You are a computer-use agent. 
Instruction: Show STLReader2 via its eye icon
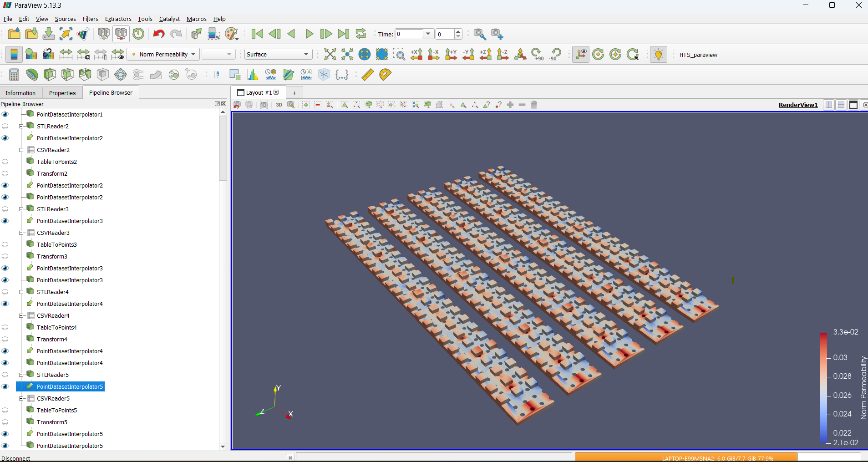5,126
